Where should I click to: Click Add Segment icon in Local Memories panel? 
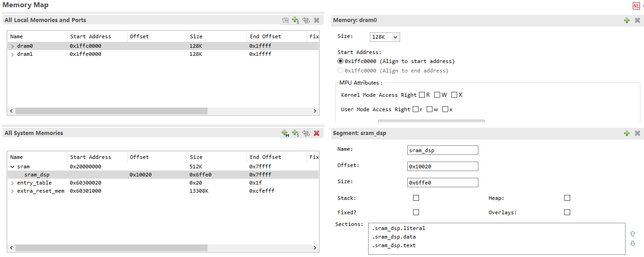(x=295, y=20)
